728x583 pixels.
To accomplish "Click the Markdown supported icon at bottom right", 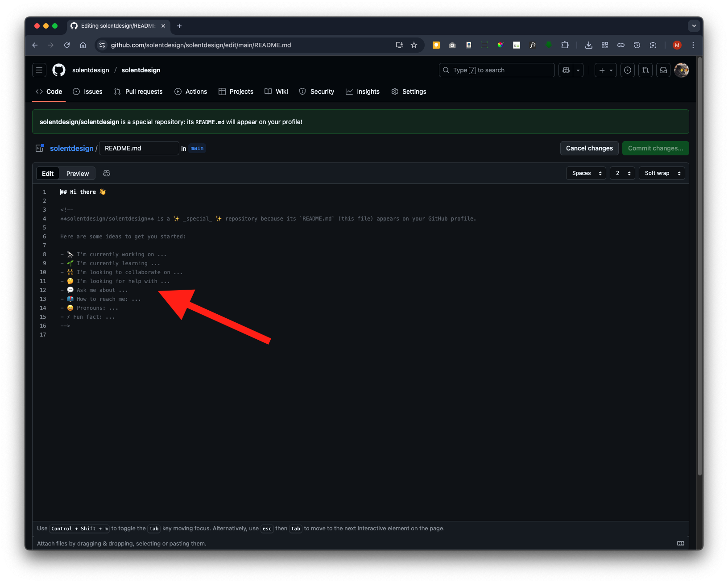I will click(680, 543).
